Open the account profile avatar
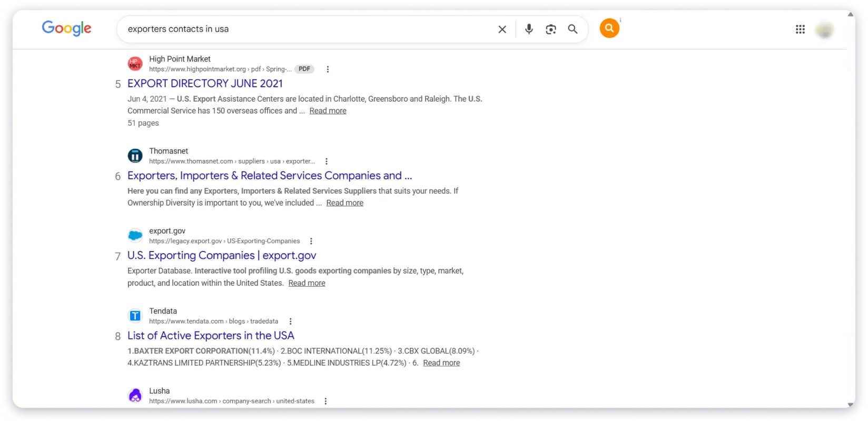 824,30
